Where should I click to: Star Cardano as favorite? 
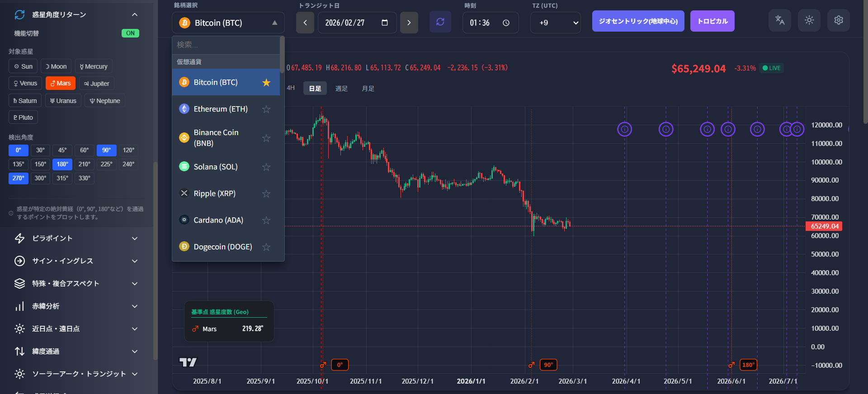(266, 220)
